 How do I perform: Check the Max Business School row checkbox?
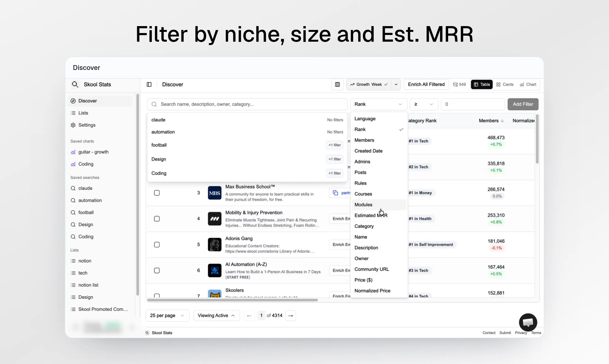[157, 193]
